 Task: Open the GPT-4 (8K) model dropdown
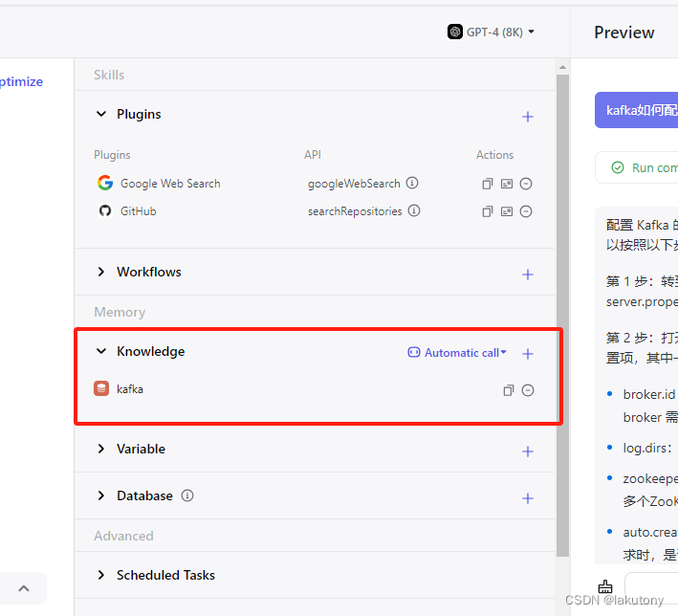(492, 32)
